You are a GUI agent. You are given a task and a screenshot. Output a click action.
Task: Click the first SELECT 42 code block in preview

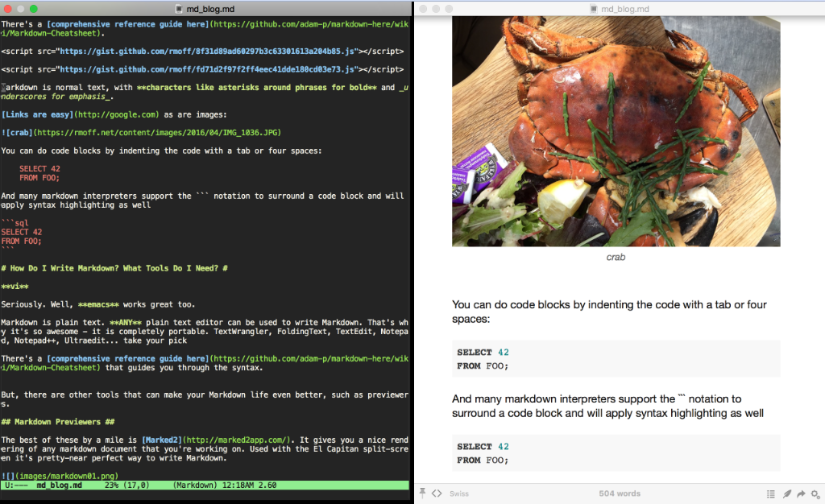tap(616, 358)
